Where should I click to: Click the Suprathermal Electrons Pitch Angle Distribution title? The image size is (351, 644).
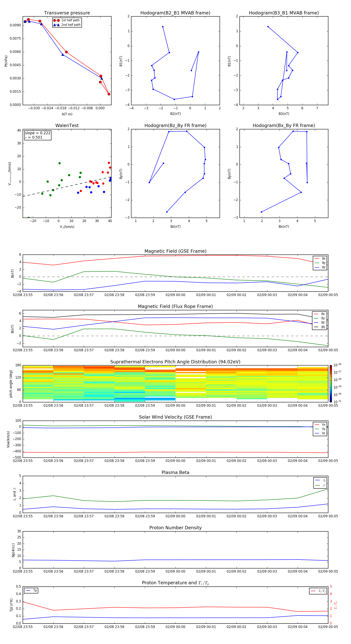(175, 362)
